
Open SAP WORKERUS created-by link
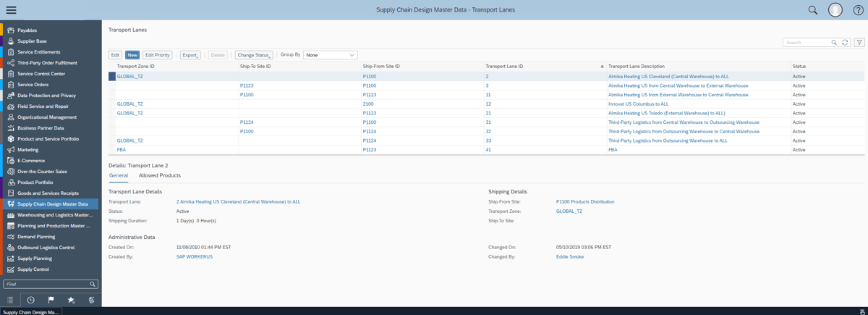[195, 257]
